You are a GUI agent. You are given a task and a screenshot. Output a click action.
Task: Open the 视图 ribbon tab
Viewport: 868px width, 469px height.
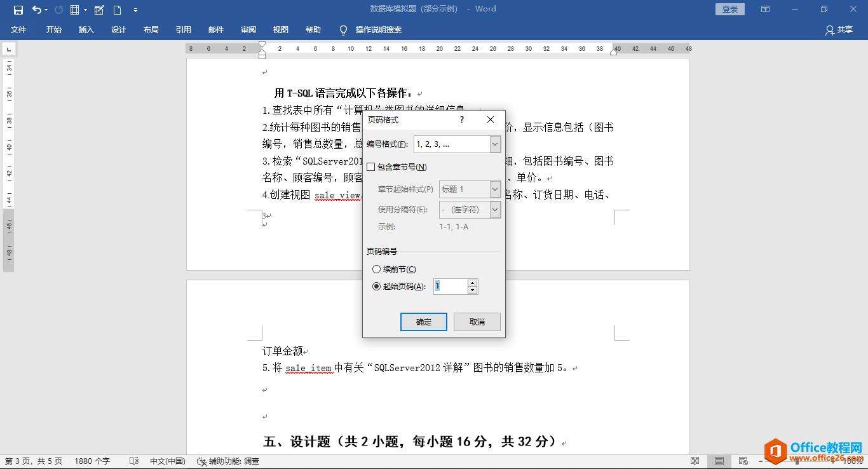tap(281, 30)
